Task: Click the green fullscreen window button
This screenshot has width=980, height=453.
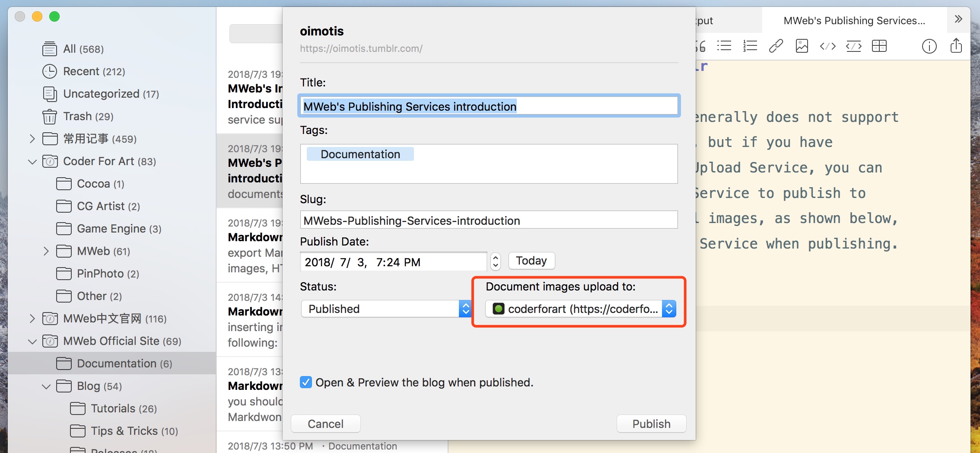Action: 54,16
